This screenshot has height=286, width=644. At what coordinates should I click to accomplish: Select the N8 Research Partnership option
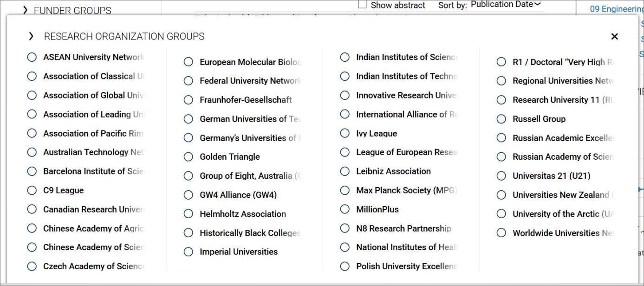pyautogui.click(x=345, y=228)
